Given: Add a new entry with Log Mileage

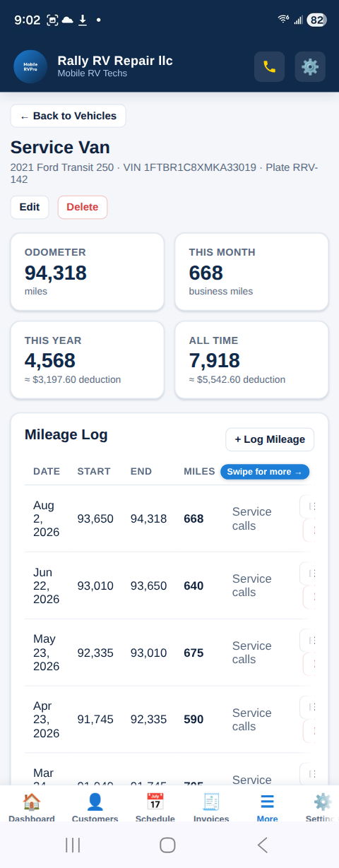Looking at the screenshot, I should (x=270, y=439).
